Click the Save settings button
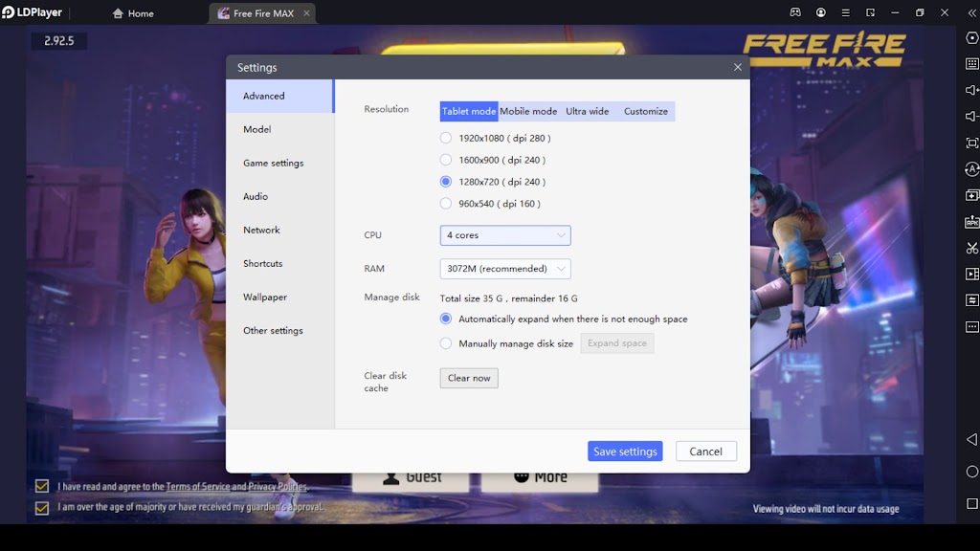This screenshot has width=980, height=551. click(625, 452)
